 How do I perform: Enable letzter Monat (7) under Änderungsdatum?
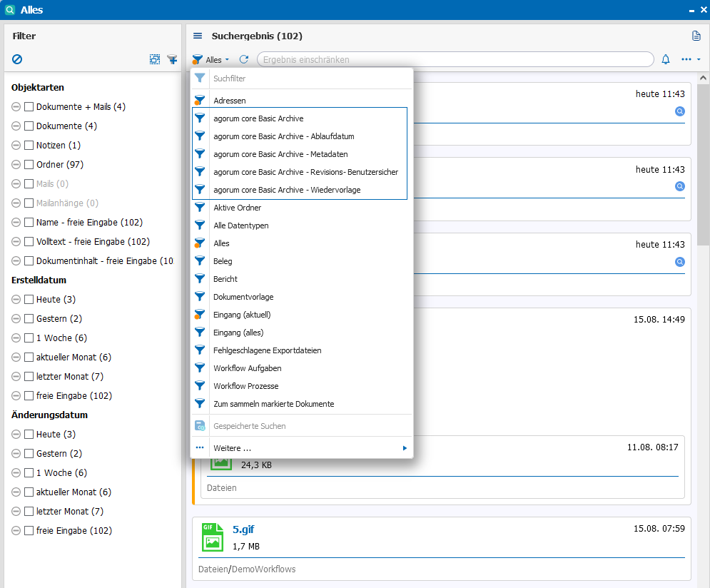(x=29, y=512)
